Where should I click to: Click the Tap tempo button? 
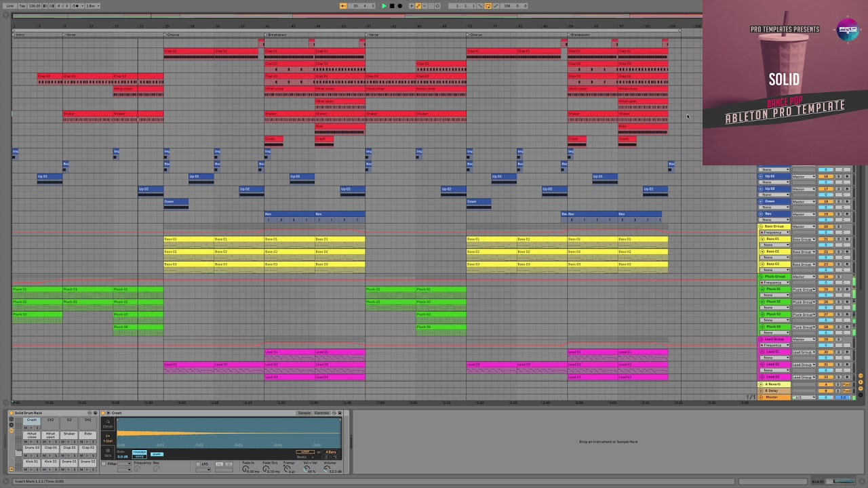[x=22, y=5]
